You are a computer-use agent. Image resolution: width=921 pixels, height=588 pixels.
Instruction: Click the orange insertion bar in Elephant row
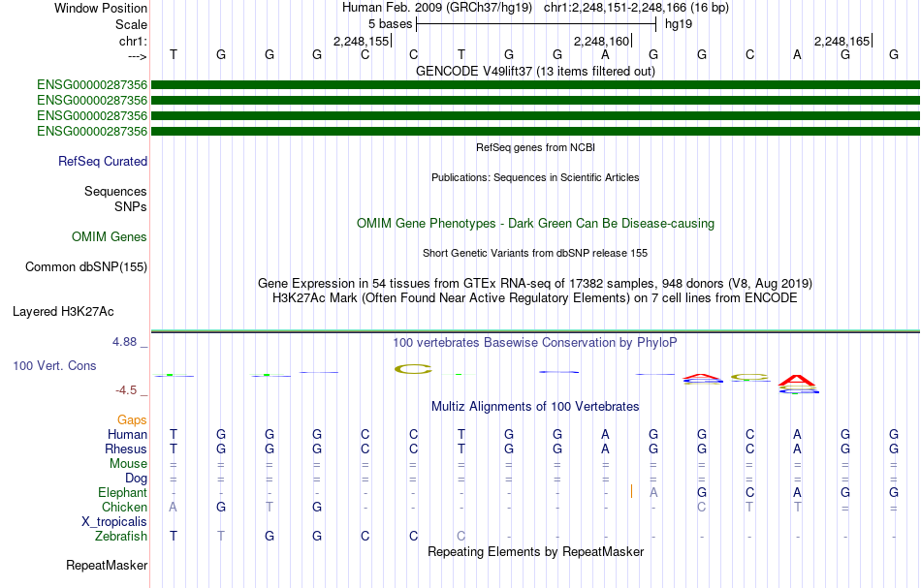tap(631, 492)
